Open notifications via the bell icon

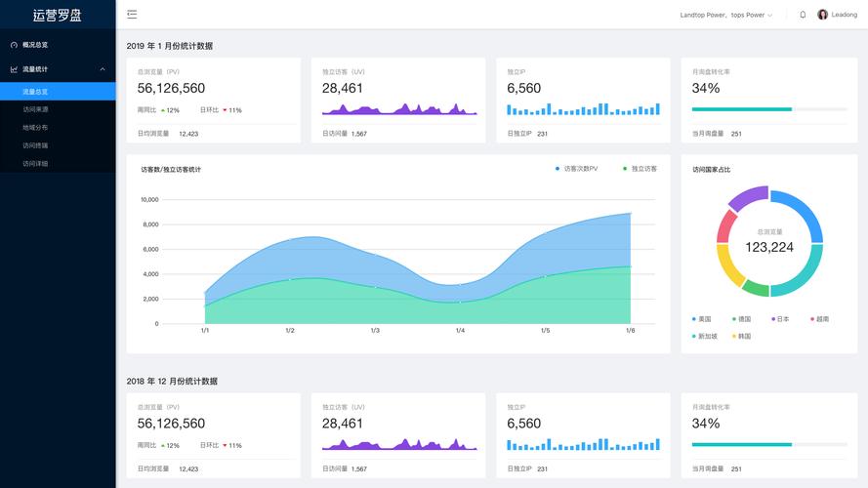pos(803,15)
